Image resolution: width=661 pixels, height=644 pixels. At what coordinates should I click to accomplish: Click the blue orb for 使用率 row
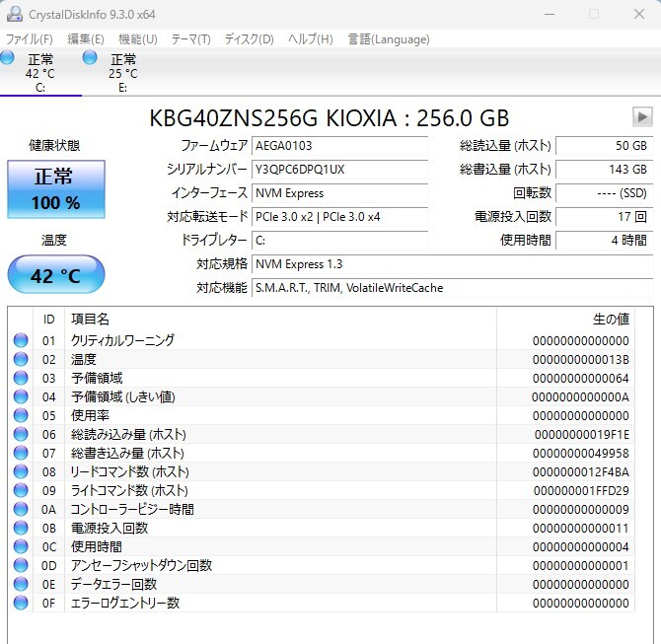[x=21, y=415]
